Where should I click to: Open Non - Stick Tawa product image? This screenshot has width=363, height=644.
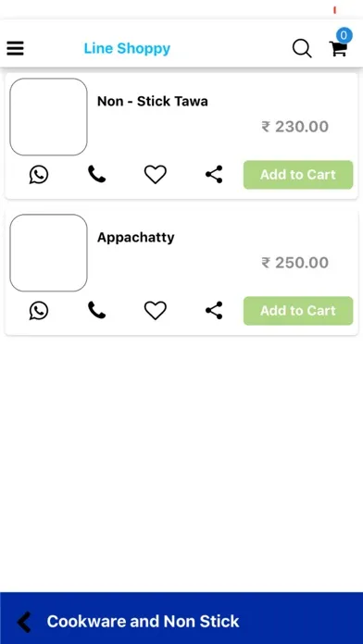[x=48, y=117]
